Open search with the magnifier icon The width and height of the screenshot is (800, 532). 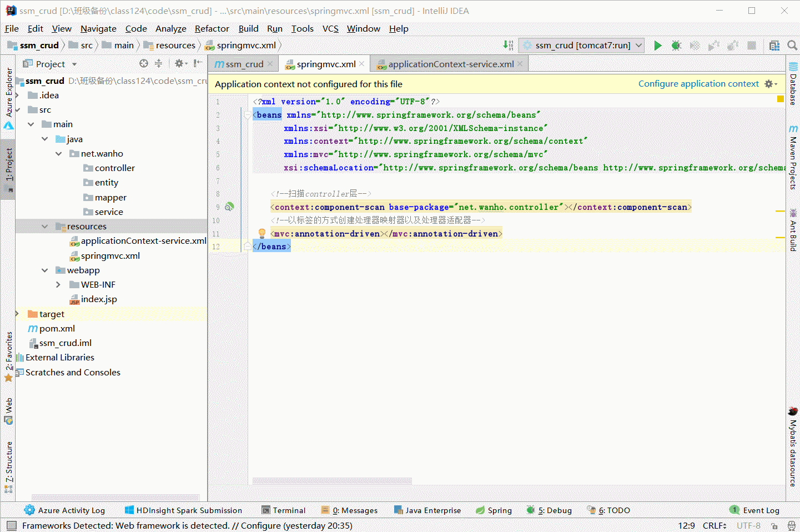[792, 46]
